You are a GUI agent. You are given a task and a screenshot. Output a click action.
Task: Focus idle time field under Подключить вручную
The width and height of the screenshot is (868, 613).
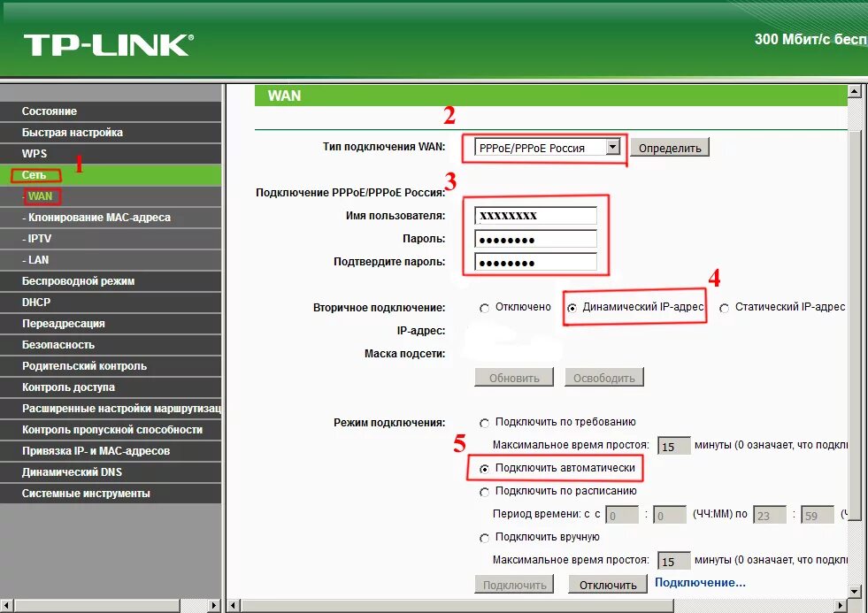[674, 561]
